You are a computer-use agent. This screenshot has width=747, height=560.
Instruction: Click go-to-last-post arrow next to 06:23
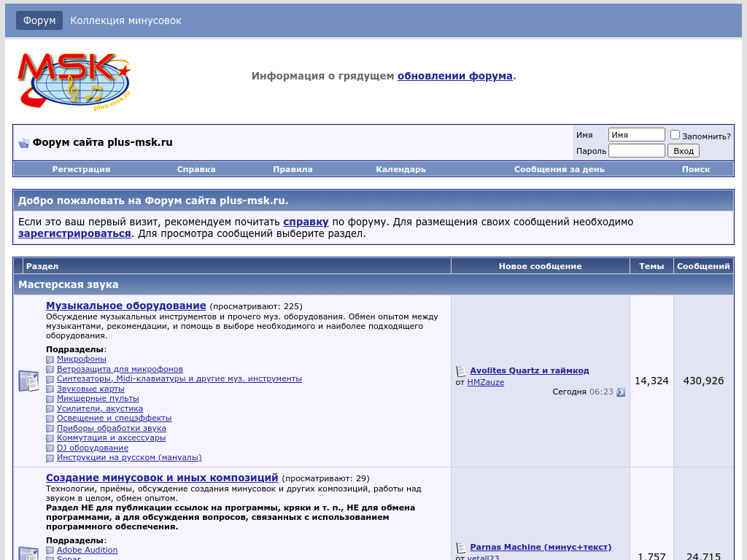(x=621, y=392)
